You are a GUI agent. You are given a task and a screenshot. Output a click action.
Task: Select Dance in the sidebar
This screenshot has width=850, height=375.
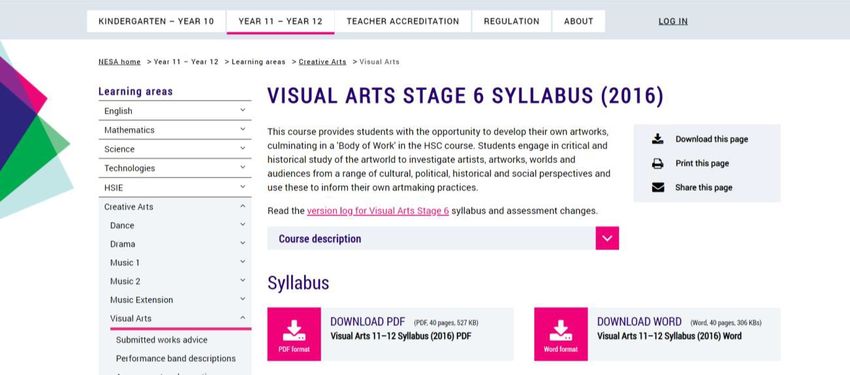point(122,225)
